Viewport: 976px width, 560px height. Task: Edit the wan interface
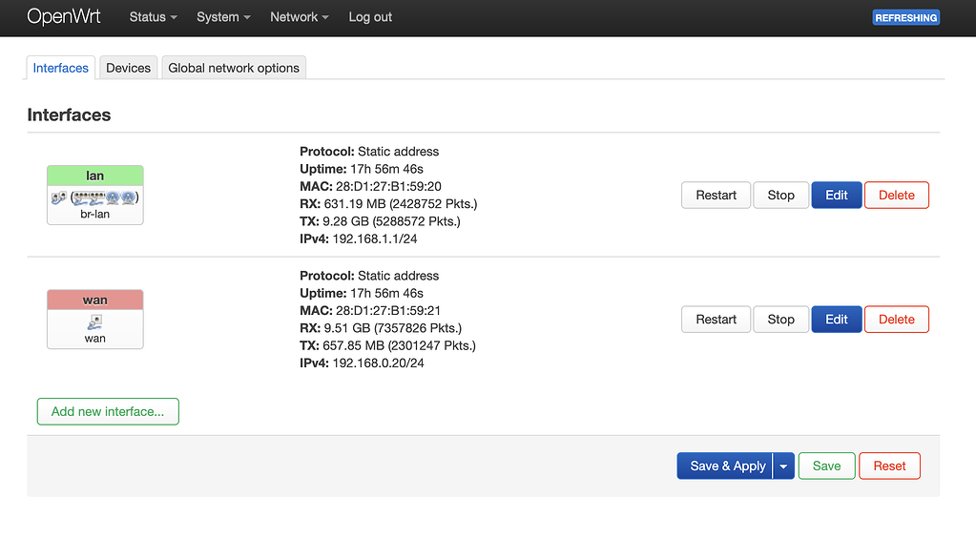tap(836, 319)
